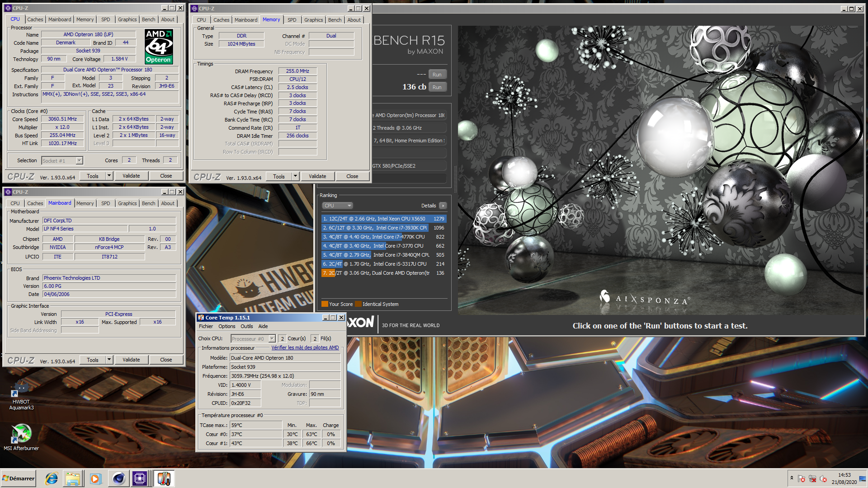The image size is (868, 488).
Task: Click the AMD Opteron 64 logo
Action: (159, 47)
